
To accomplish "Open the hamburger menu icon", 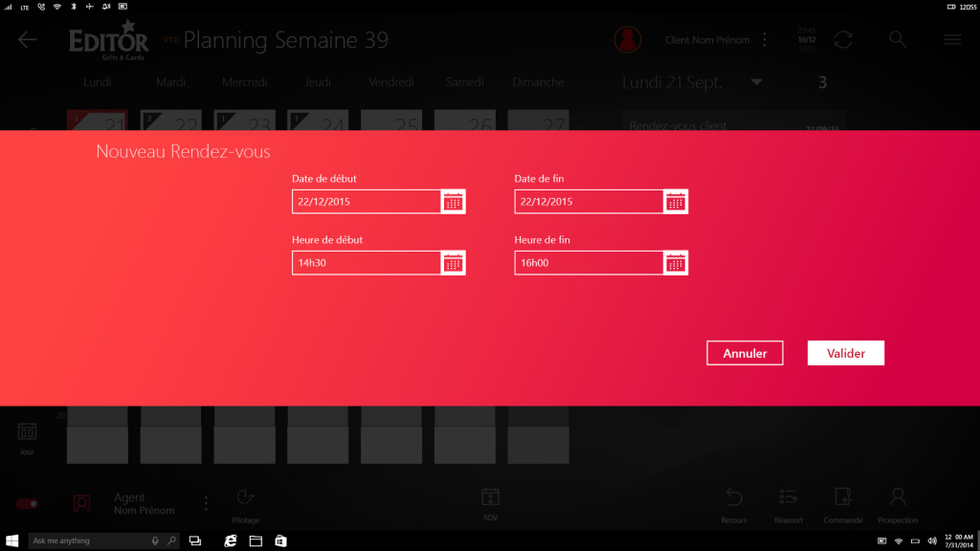I will 952,39.
